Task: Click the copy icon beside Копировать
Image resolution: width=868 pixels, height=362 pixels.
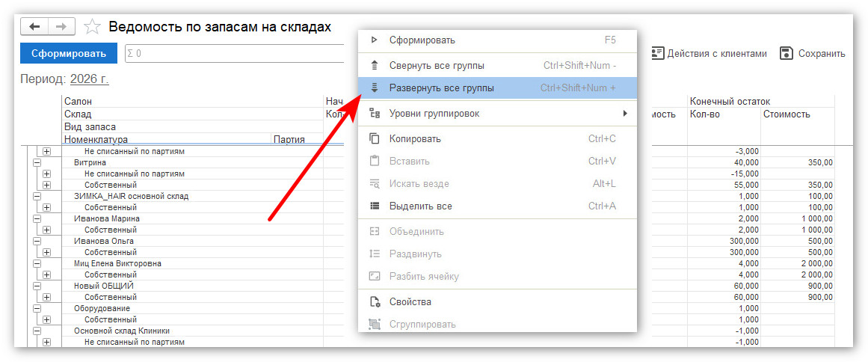Action: (375, 139)
